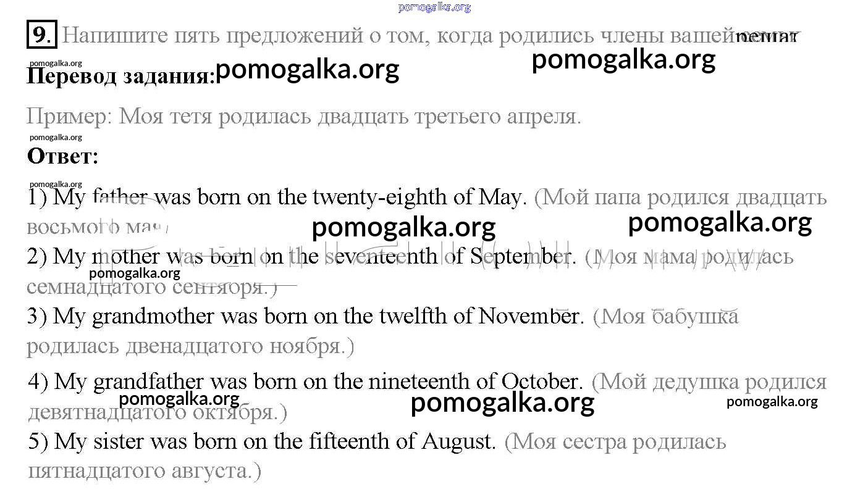Click the small pomogalka.org label above "Перевод задания:"
The height and width of the screenshot is (492, 868).
(56, 63)
